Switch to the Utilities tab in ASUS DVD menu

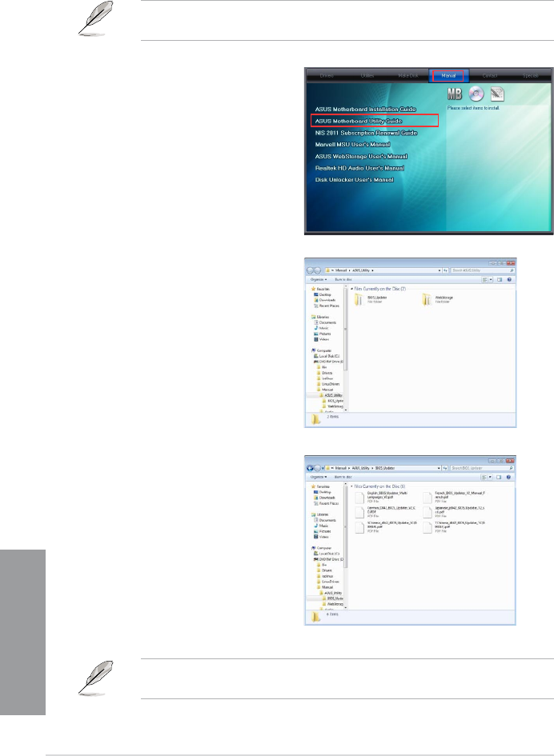point(367,76)
